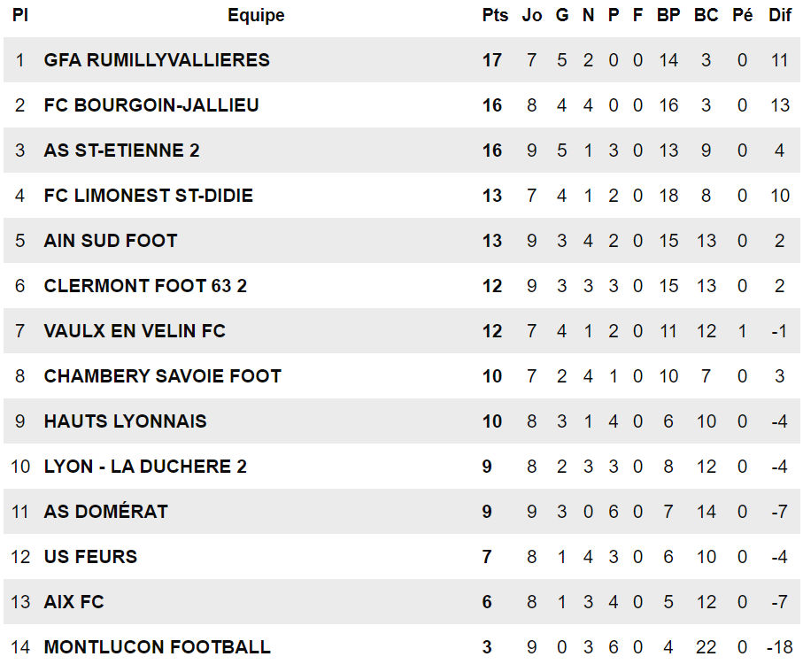803x672 pixels.
Task: Select CLERMONT FOOT 63 2 team name
Action: click(145, 285)
